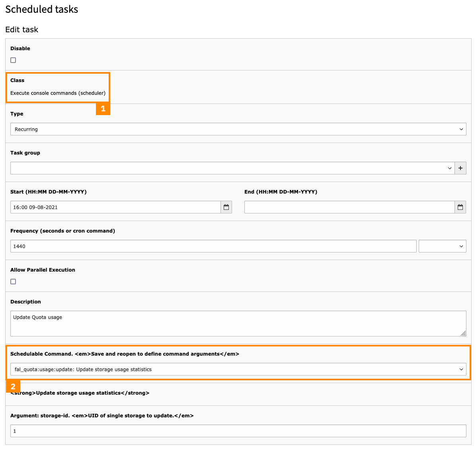Enable the Disable checkbox to deactivate task

pyautogui.click(x=13, y=60)
